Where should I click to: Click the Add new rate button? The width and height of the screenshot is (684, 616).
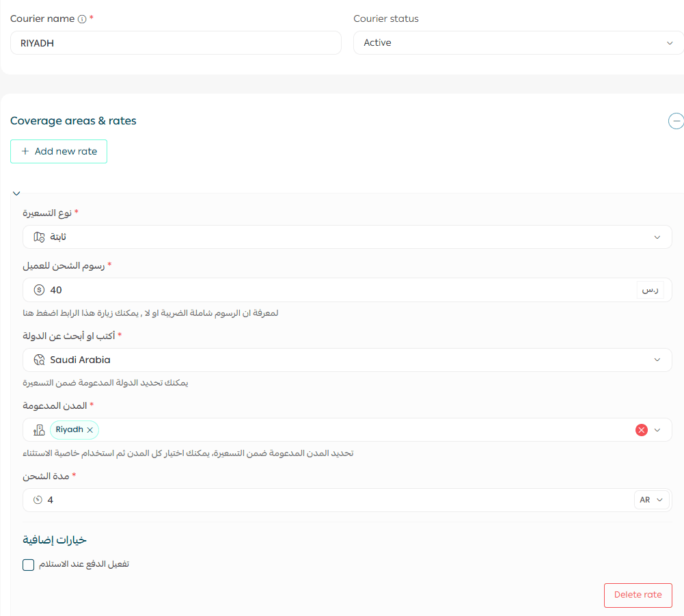59,152
